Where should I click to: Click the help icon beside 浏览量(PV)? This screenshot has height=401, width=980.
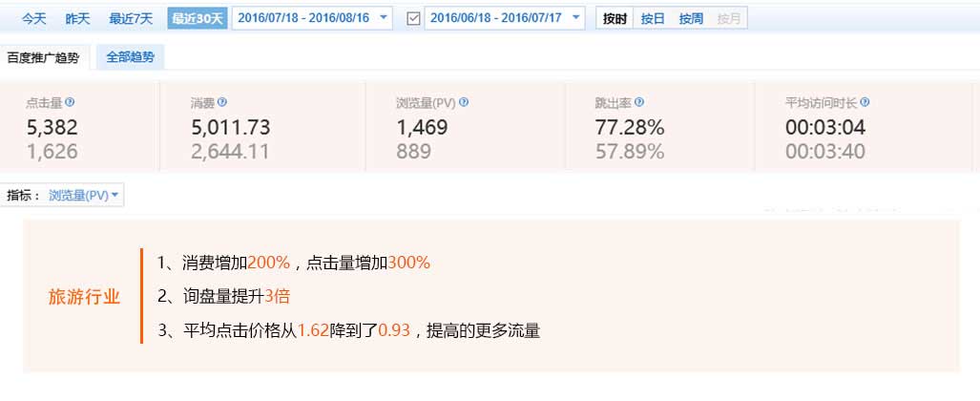[x=464, y=102]
